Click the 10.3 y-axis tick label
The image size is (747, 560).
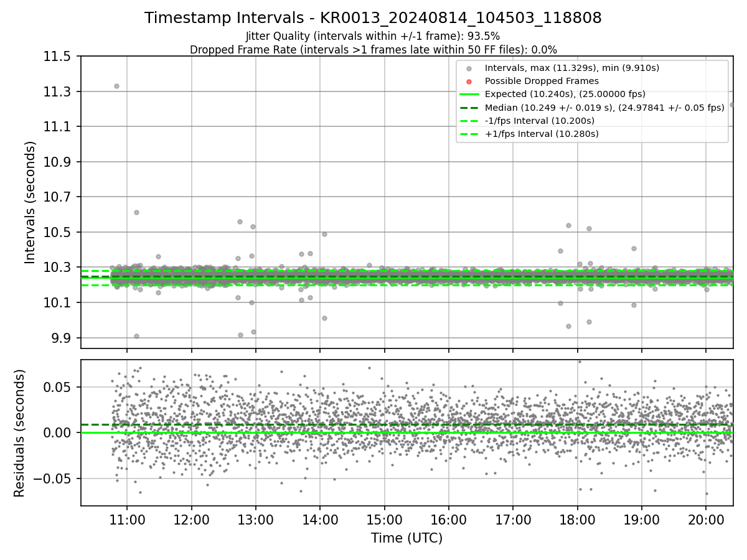(x=59, y=268)
